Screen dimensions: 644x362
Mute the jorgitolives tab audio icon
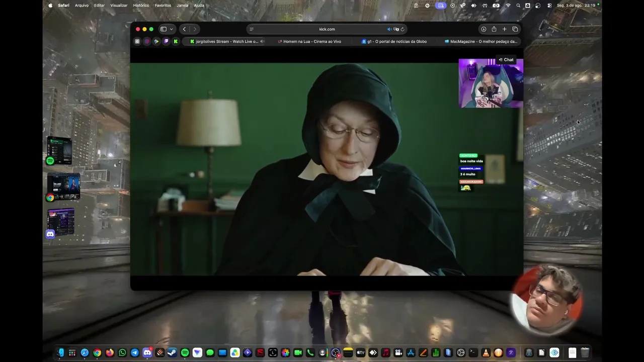[x=262, y=41]
